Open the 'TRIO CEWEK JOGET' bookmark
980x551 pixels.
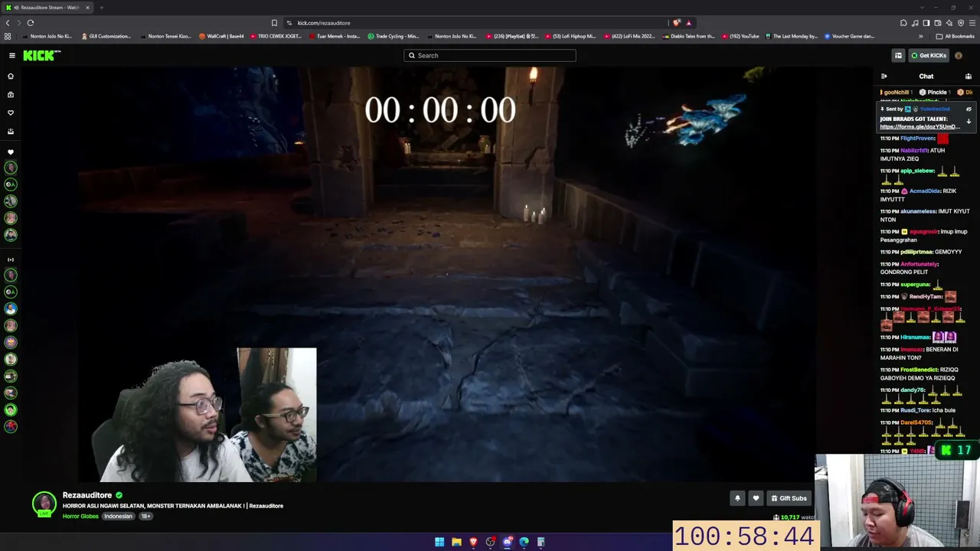276,36
